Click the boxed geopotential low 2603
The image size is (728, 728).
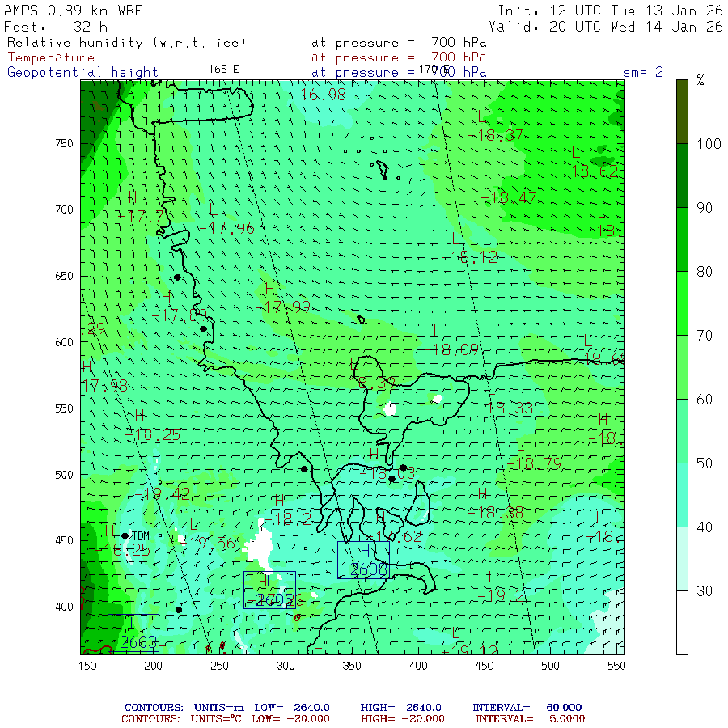point(133,633)
